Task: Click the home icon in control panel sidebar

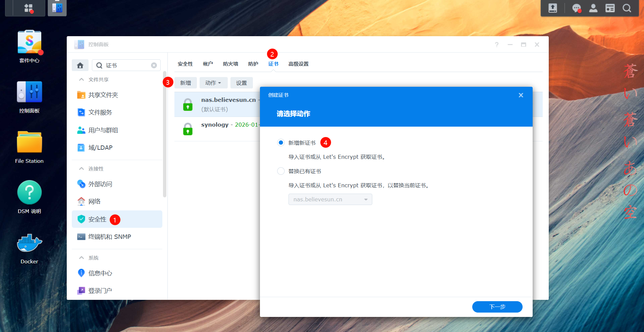Action: coord(80,65)
